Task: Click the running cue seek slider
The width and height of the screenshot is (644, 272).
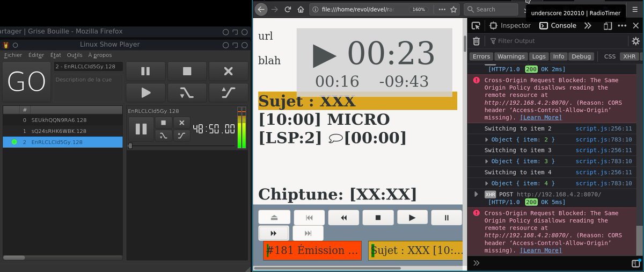Action: (x=181, y=146)
